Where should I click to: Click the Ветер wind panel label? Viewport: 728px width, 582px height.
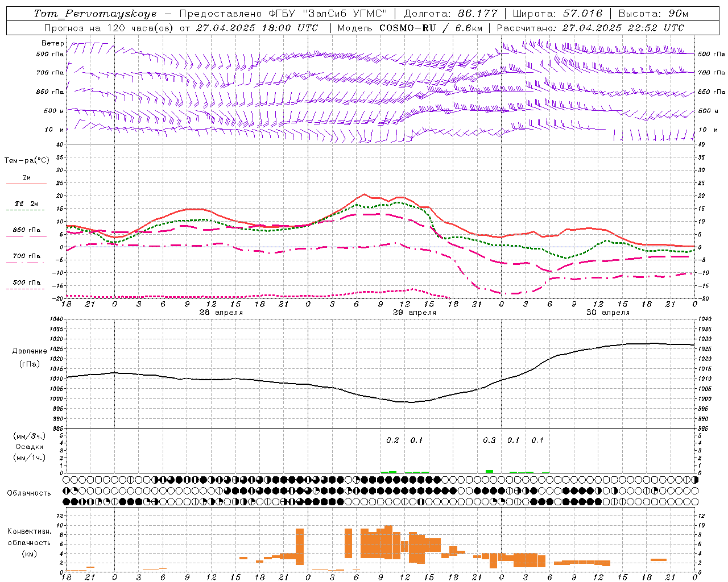52,43
